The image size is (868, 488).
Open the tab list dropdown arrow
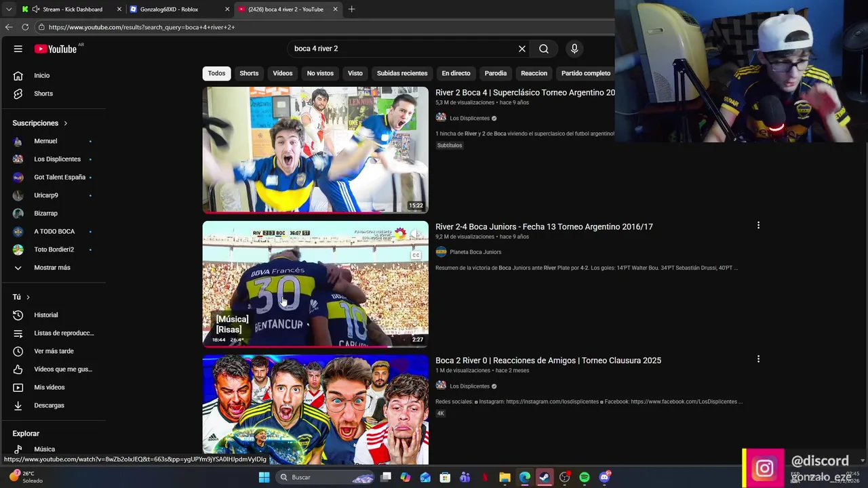tap(8, 9)
